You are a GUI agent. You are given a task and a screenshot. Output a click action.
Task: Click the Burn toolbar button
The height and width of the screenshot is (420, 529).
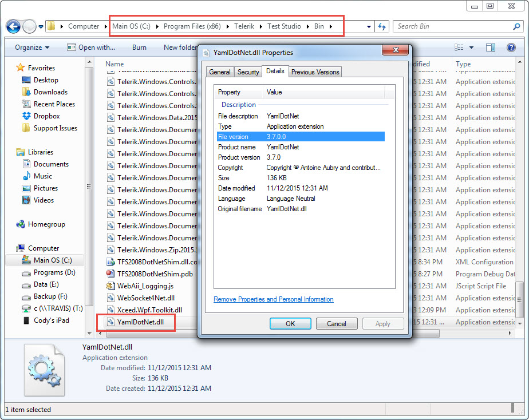pos(139,47)
